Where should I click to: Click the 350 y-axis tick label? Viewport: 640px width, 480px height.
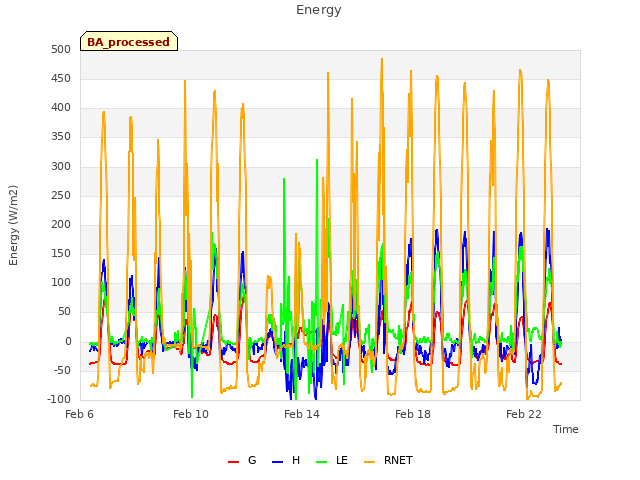[61, 137]
